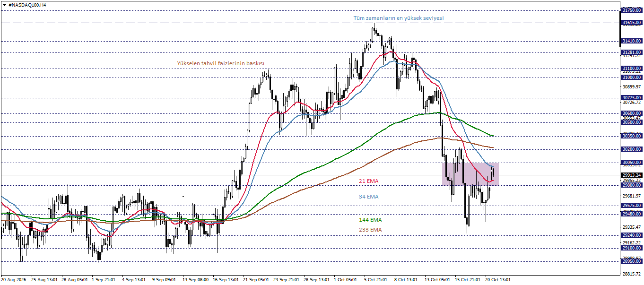Click the '23 Sep 21:01' time label
Image resolution: width=644 pixels, height=285 pixels.
[x=287, y=280]
